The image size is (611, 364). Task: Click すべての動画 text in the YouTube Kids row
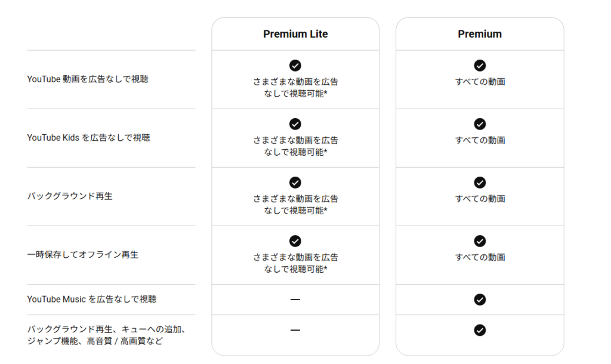(x=480, y=140)
